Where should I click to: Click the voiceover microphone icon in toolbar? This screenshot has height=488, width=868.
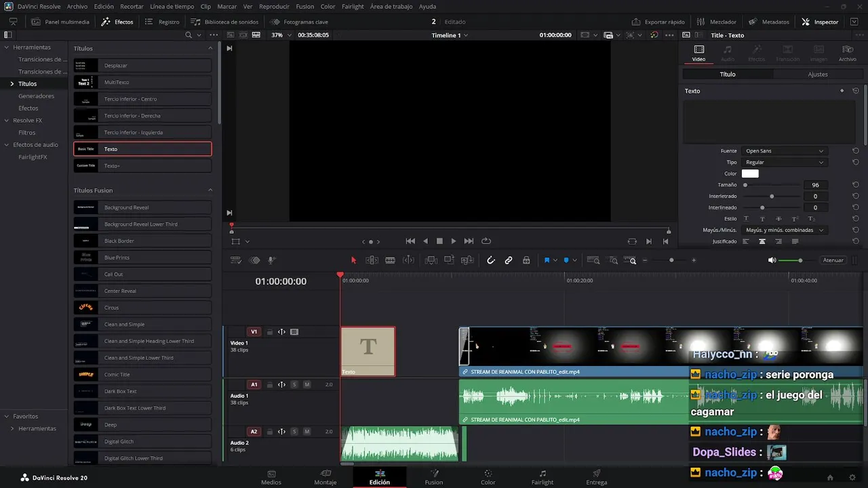pos(272,260)
